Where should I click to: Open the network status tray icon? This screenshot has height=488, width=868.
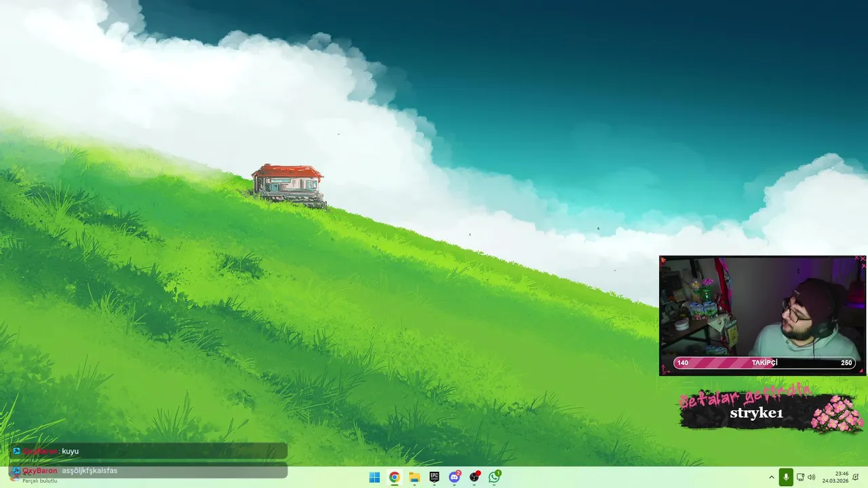pyautogui.click(x=800, y=477)
